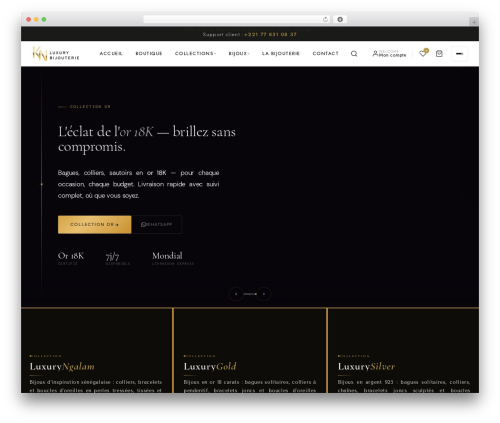Click the "7j/7" stat text
Screen dimensions: 500x423
click(112, 256)
